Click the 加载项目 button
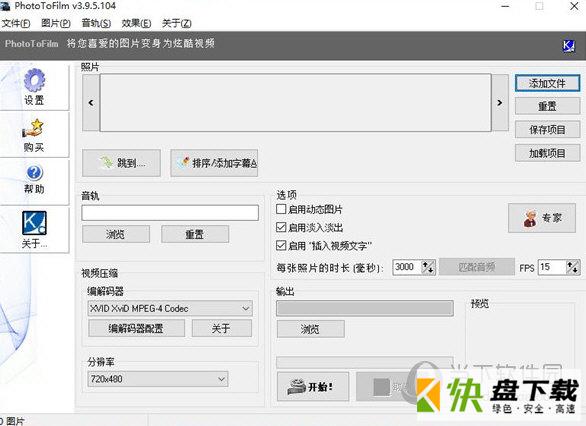 (547, 153)
